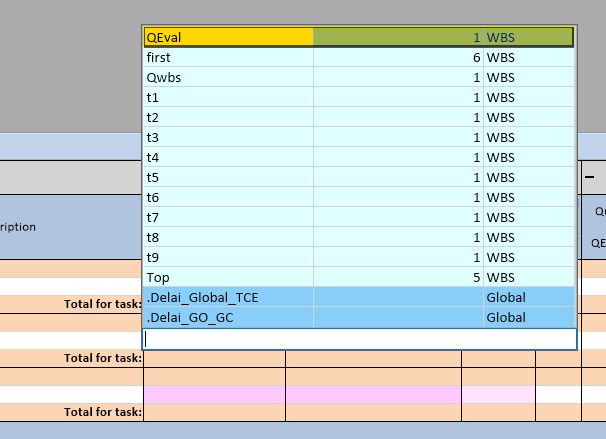606x439 pixels.
Task: Click the empty formula input field
Action: point(360,339)
